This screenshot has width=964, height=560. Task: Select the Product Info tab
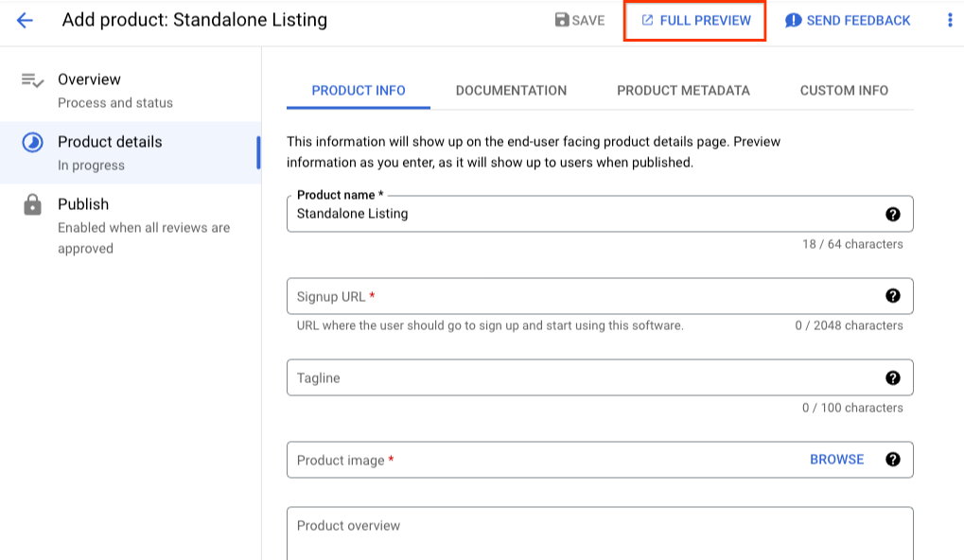(359, 91)
